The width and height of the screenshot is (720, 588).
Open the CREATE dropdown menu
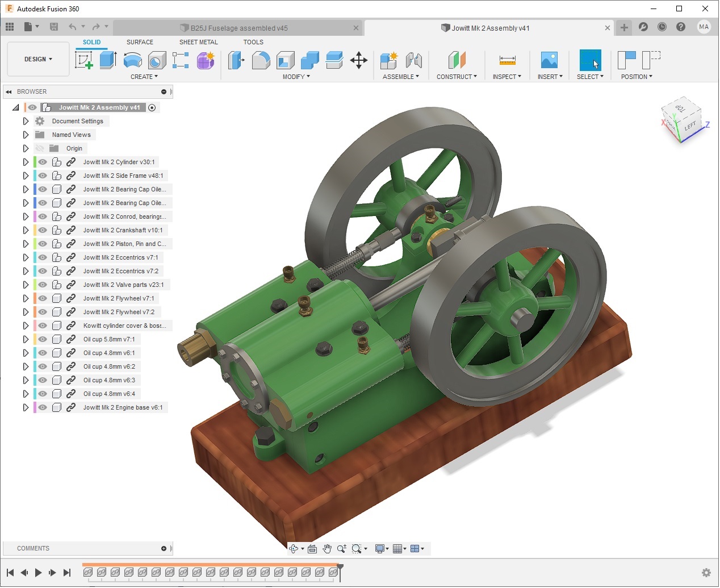pos(144,77)
